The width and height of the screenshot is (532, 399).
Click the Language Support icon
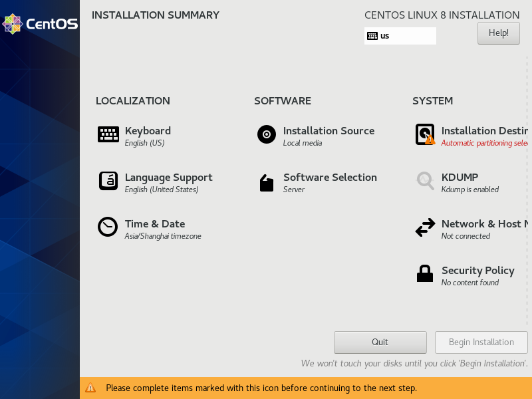(108, 181)
